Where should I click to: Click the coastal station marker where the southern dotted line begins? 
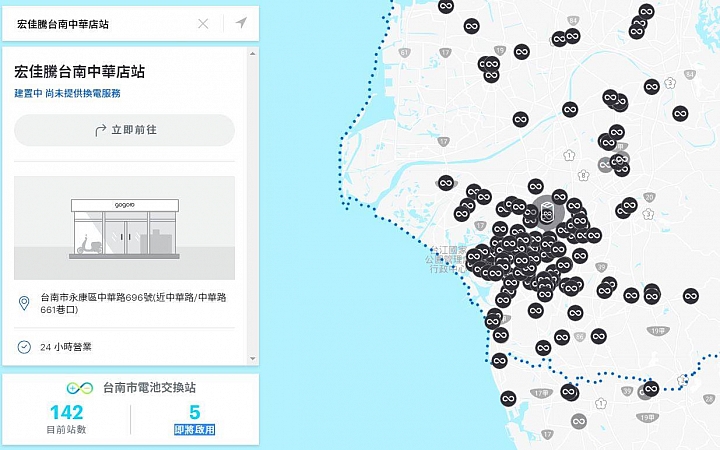point(500,360)
